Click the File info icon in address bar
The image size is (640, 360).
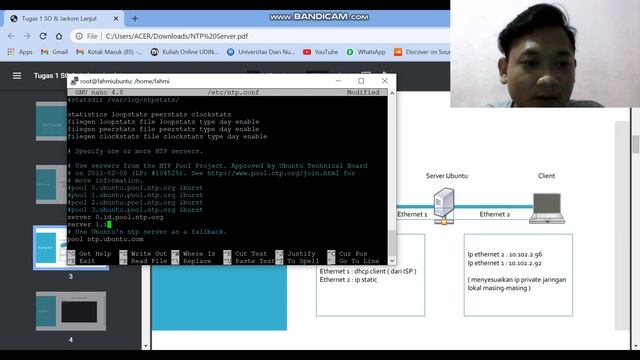point(79,36)
